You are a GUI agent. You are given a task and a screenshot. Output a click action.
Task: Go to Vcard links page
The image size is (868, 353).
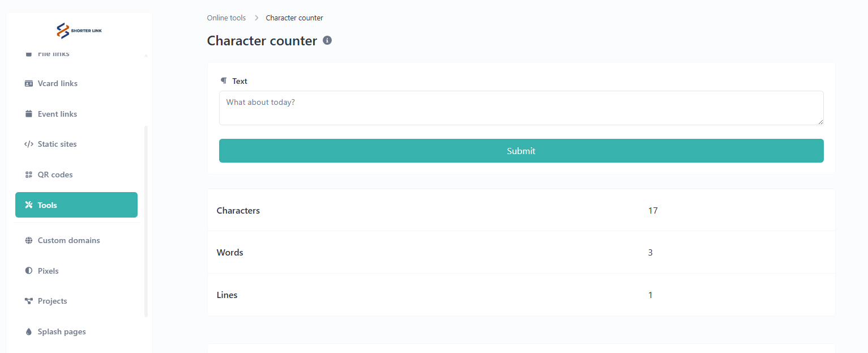click(58, 83)
